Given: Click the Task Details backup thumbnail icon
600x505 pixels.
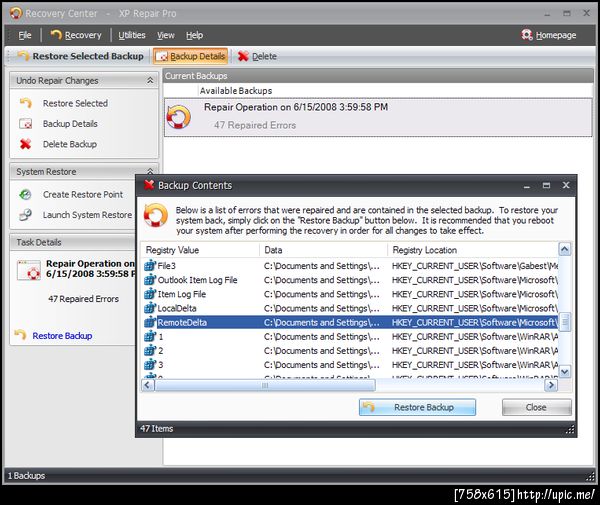Looking at the screenshot, I should pyautogui.click(x=29, y=270).
